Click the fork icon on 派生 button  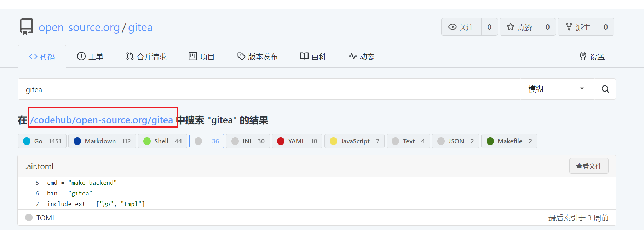point(569,27)
